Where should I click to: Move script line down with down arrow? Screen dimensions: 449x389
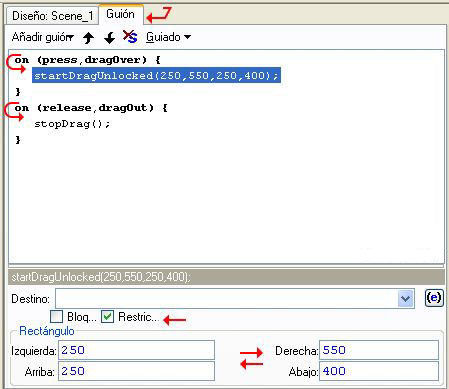[x=109, y=38]
